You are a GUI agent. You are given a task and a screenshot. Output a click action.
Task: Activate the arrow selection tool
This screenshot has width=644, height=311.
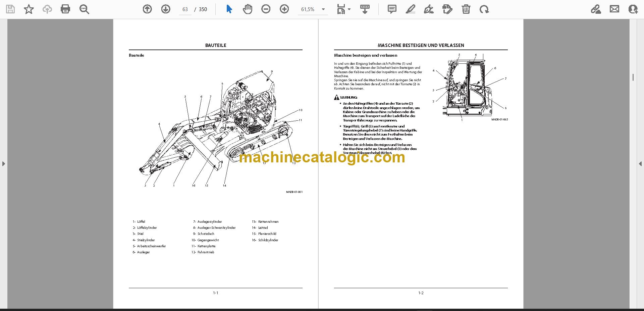click(229, 9)
